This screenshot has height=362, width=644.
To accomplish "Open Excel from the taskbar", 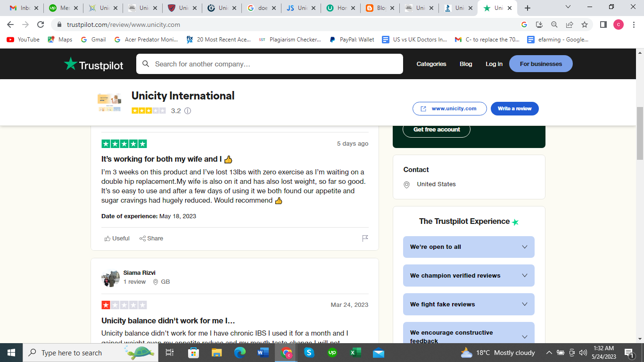I will pos(355,353).
